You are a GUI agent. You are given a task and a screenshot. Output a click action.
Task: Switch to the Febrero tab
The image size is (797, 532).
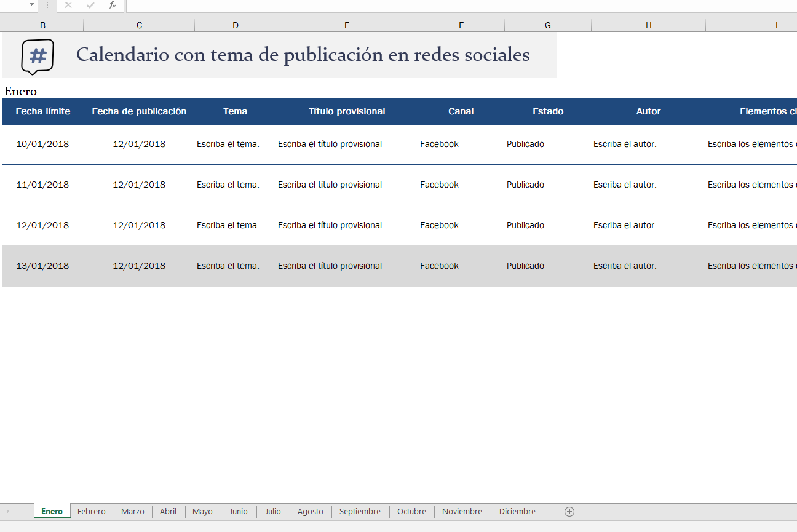click(x=91, y=511)
